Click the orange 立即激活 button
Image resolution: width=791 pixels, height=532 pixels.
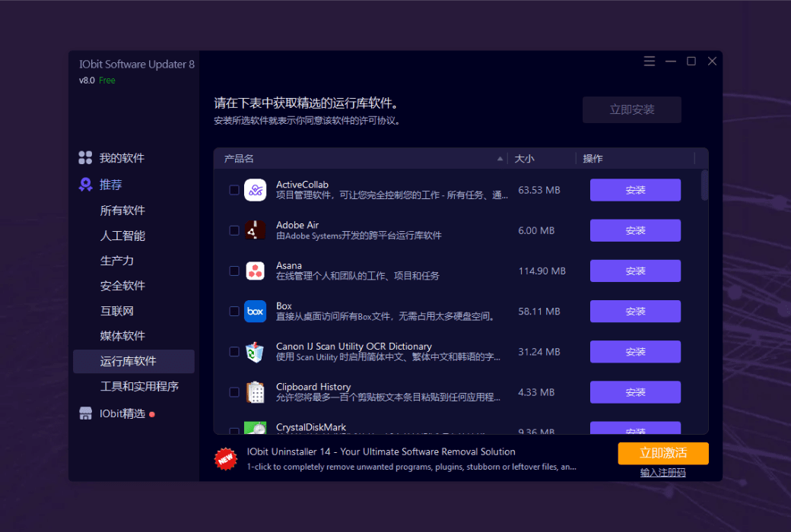663,453
